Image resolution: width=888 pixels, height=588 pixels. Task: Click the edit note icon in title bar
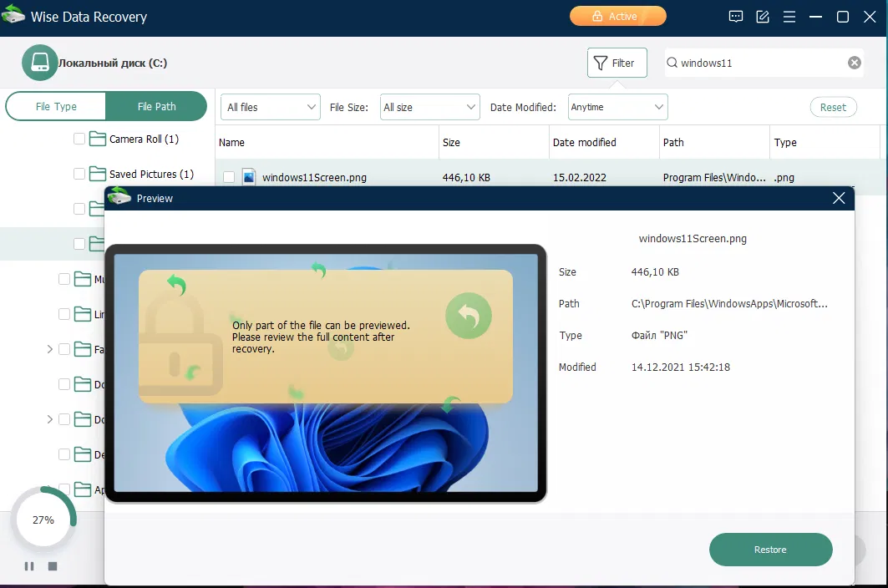coord(763,17)
